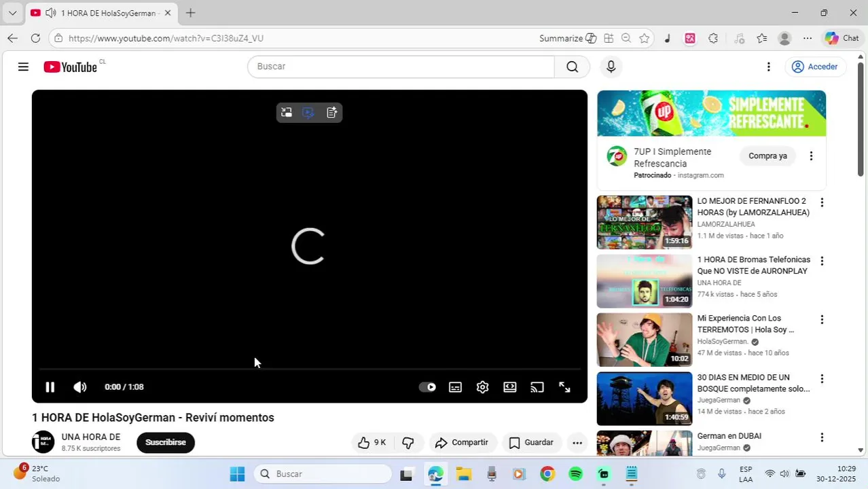Click the middle video overlay toolbar icon
Screen dimensions: 868x489
(308, 113)
